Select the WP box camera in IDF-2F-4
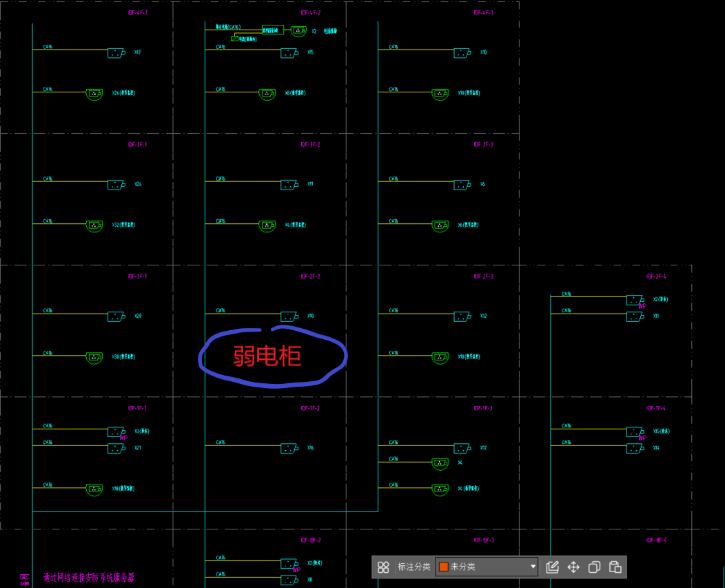The height and width of the screenshot is (588, 725). (635, 301)
